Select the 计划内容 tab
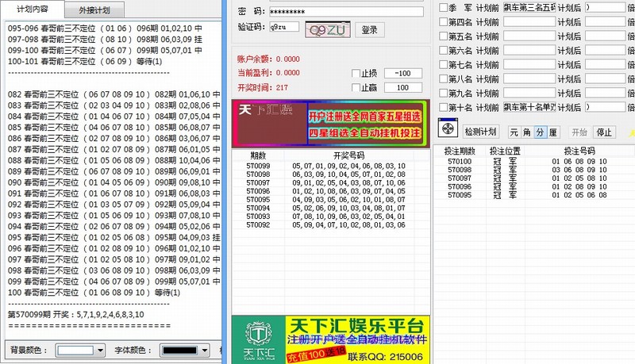This screenshot has height=364, width=635. click(x=33, y=10)
